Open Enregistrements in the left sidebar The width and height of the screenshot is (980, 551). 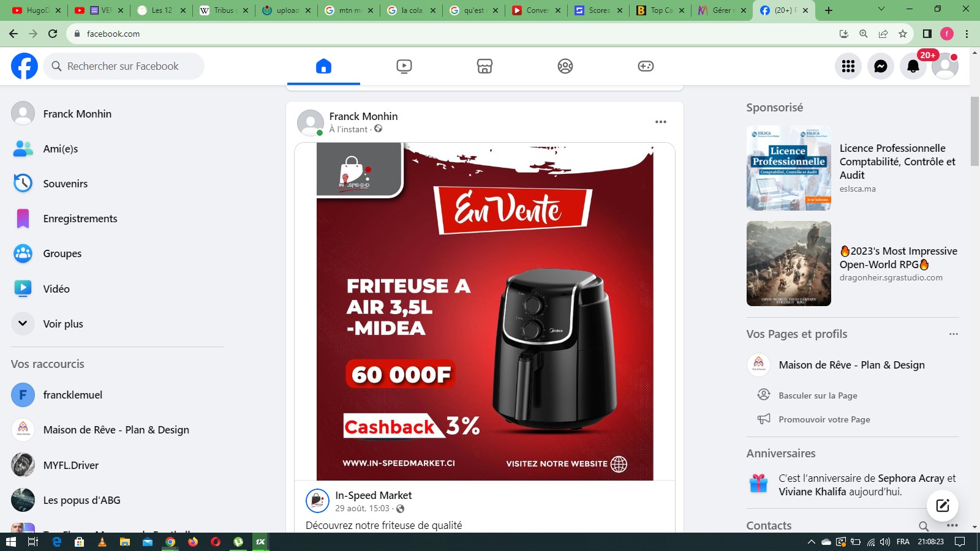tap(80, 219)
